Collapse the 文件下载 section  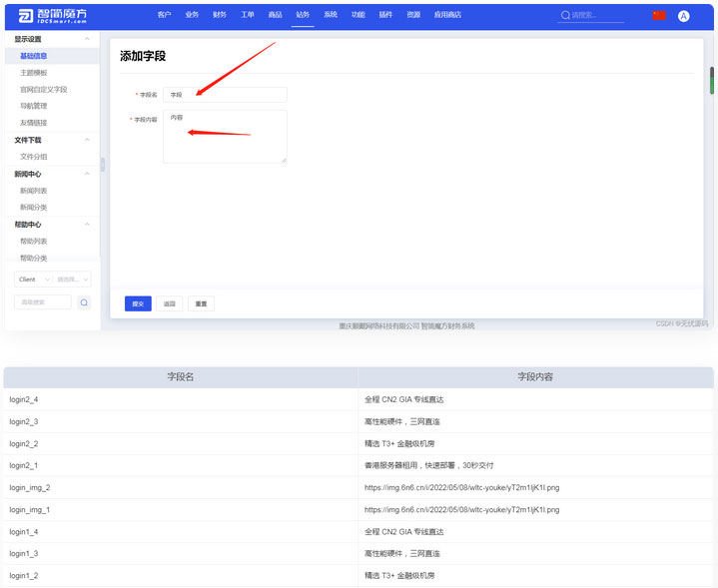click(87, 140)
